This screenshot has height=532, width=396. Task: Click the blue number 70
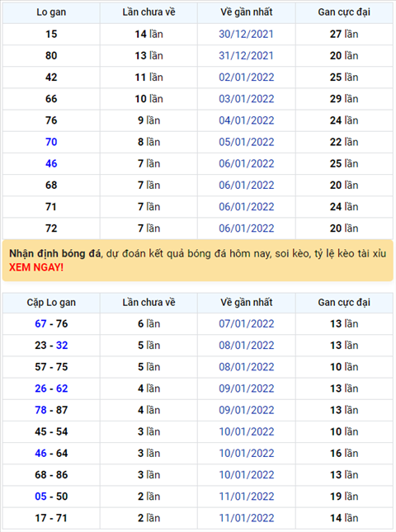[x=51, y=142]
